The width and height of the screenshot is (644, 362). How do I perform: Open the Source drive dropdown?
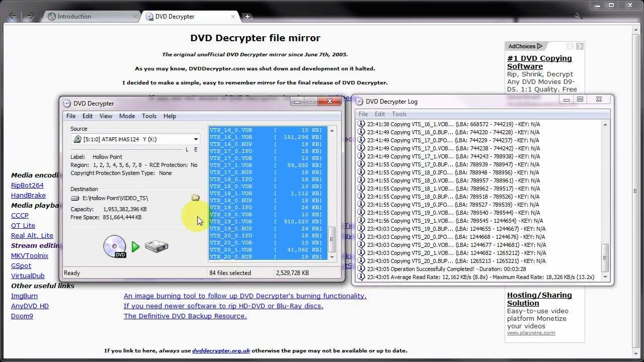(196, 139)
